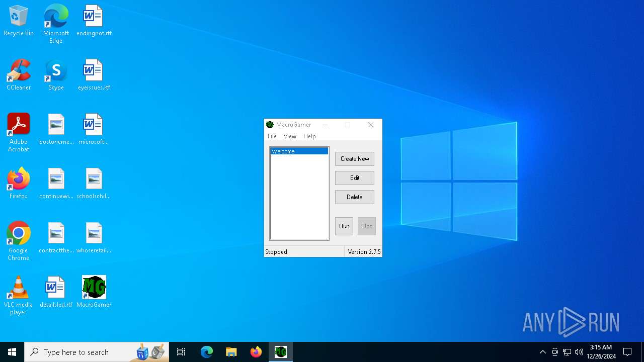This screenshot has height=362, width=644.
Task: Open the File menu in MacroGamer
Action: [272, 136]
